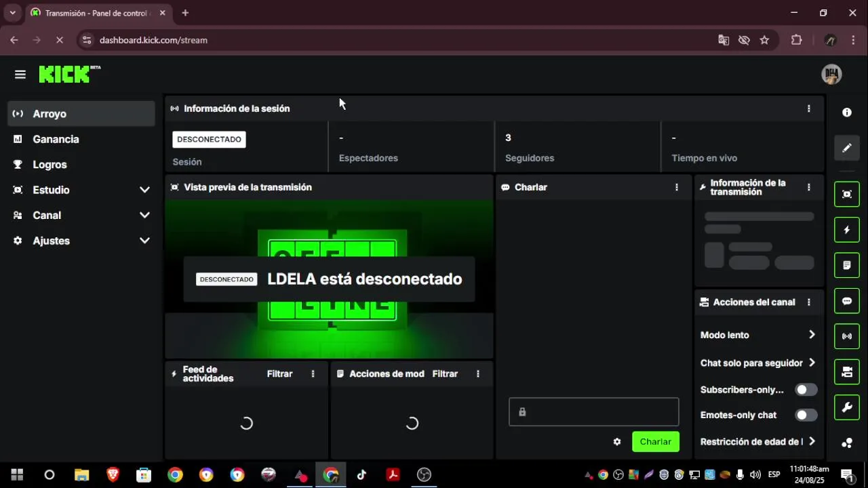The width and height of the screenshot is (868, 488).
Task: Toggle the channel actions widget icon in sidebar
Action: click(x=847, y=371)
